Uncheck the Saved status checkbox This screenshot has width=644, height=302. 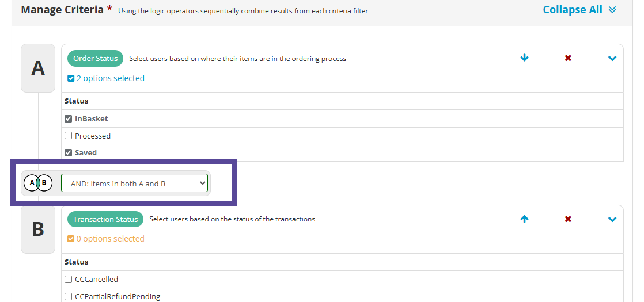coord(69,152)
